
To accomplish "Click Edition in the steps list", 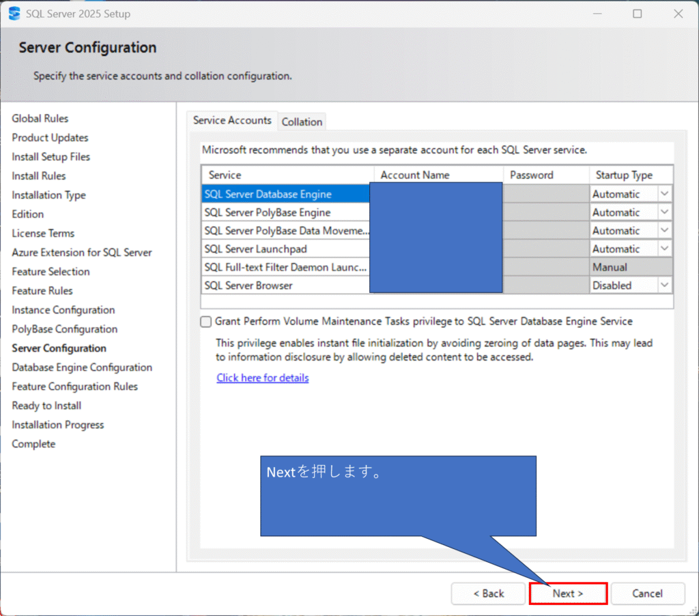I will point(27,214).
